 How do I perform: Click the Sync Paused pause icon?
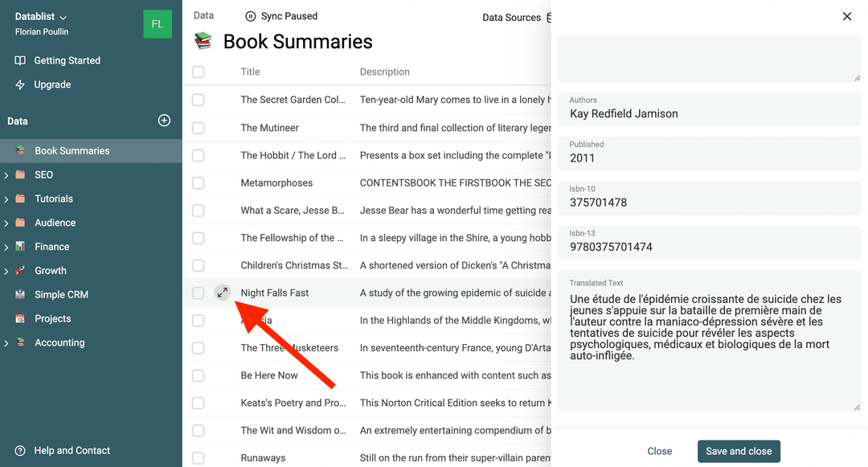(251, 16)
